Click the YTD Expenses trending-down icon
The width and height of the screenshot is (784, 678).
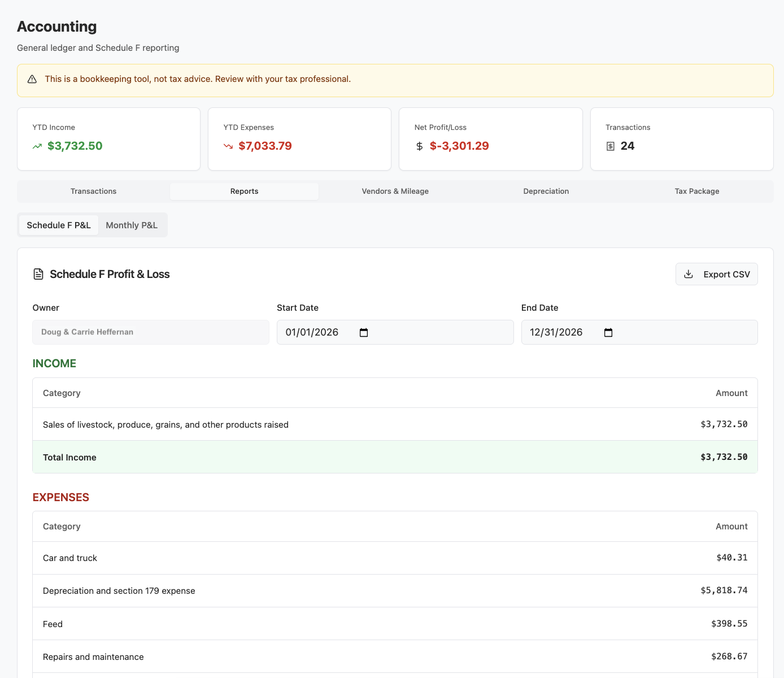(228, 146)
